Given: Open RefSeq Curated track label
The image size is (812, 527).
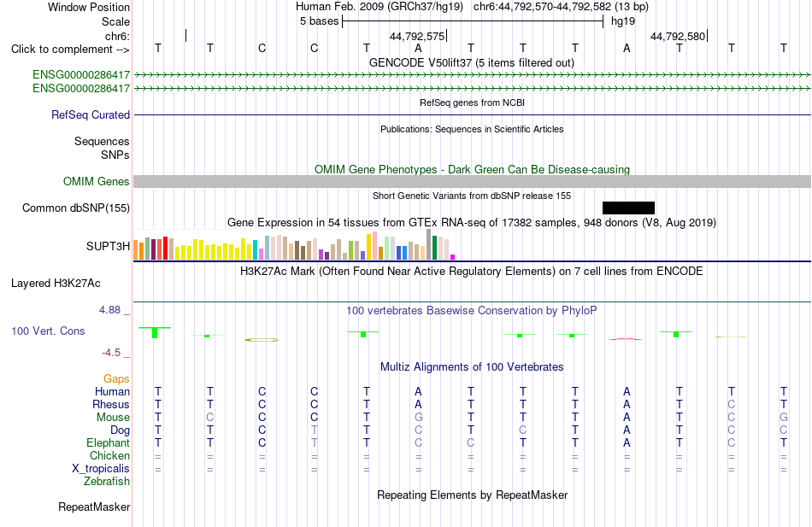Looking at the screenshot, I should click(90, 115).
